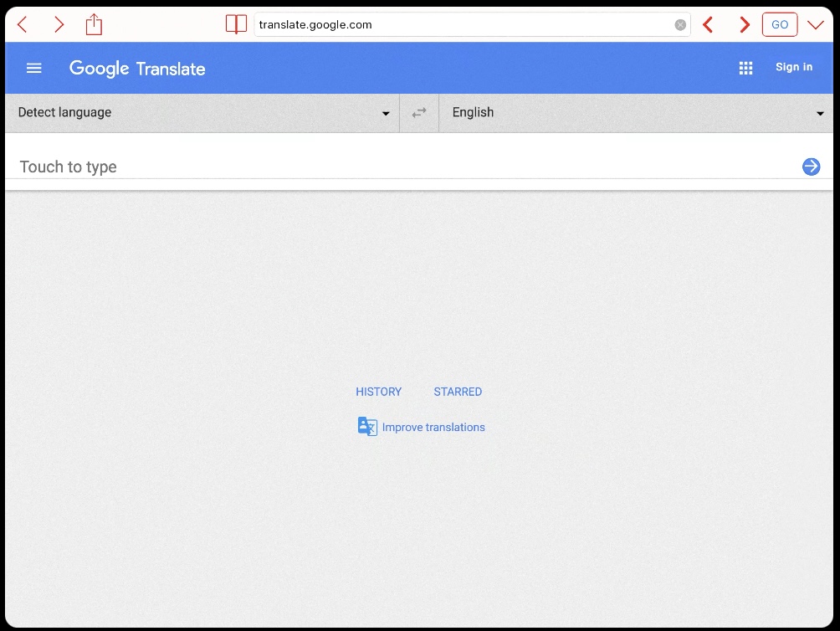Go back with the thin left arrow
This screenshot has height=631, width=840.
tap(23, 24)
